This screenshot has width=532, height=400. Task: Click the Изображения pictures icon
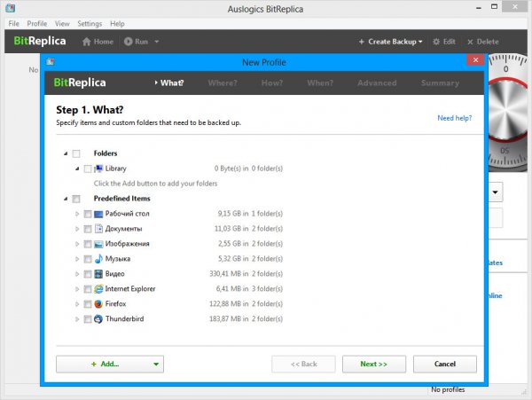click(98, 244)
